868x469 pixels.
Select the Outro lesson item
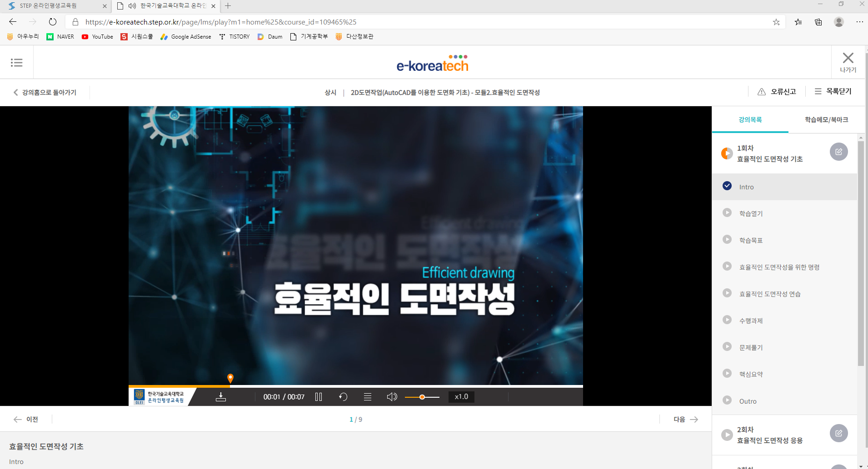click(x=784, y=401)
